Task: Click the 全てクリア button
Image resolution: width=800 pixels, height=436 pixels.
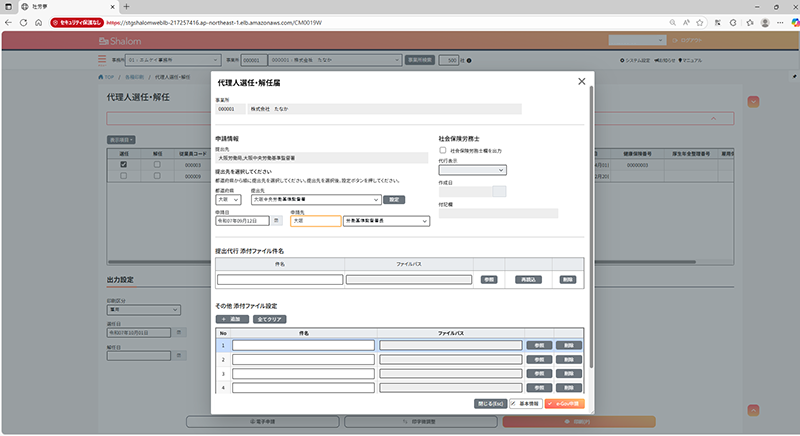Action: pos(269,319)
